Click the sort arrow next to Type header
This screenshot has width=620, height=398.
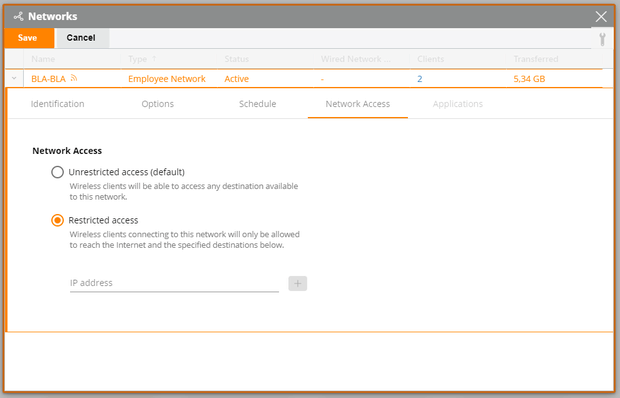coord(154,58)
